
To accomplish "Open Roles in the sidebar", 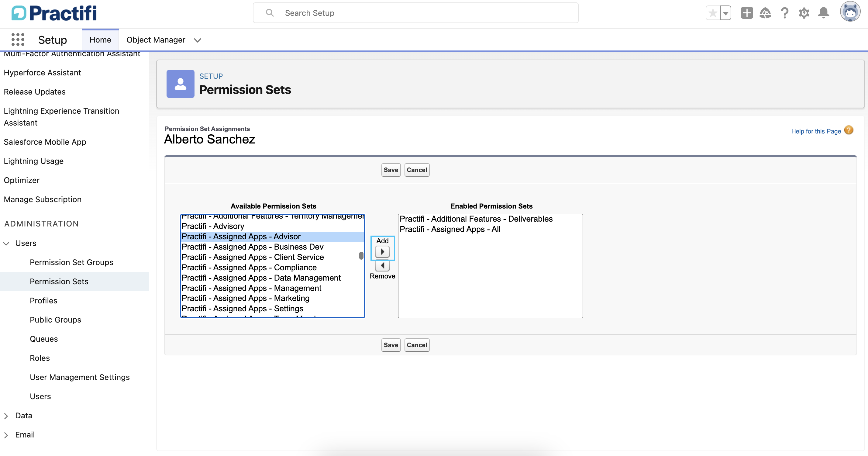I will (40, 358).
